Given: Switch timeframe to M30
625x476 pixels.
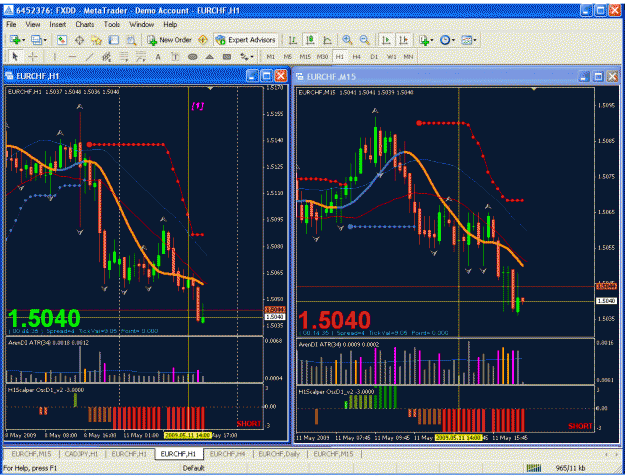Looking at the screenshot, I should pyautogui.click(x=322, y=57).
